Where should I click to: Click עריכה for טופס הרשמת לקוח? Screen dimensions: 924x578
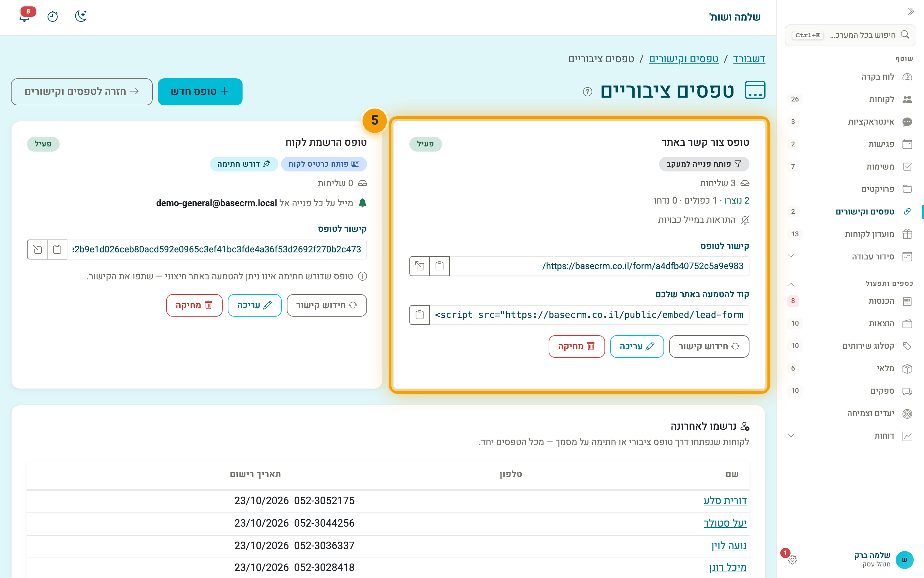tap(255, 305)
